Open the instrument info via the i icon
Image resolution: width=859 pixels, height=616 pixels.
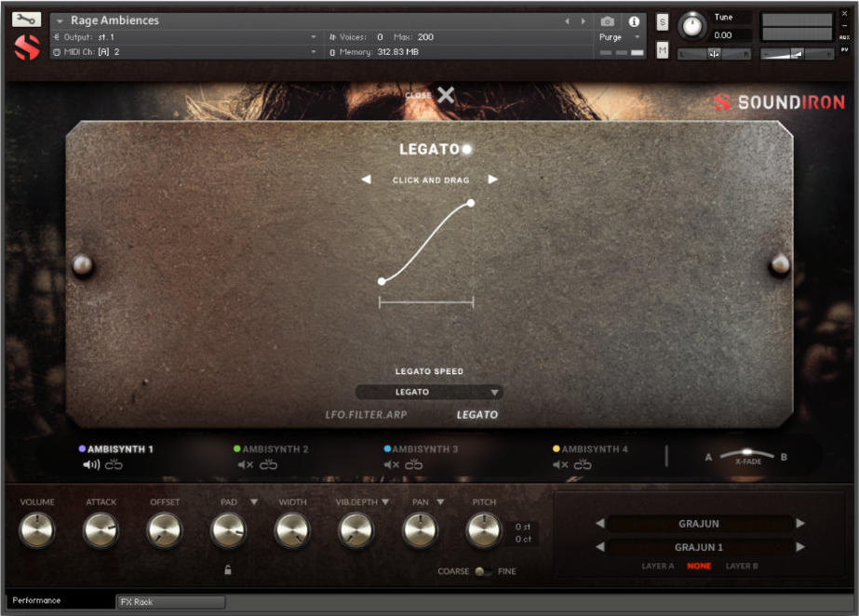[634, 21]
